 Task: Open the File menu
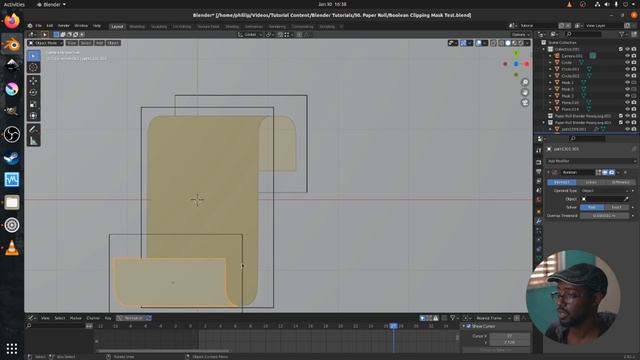click(38, 26)
